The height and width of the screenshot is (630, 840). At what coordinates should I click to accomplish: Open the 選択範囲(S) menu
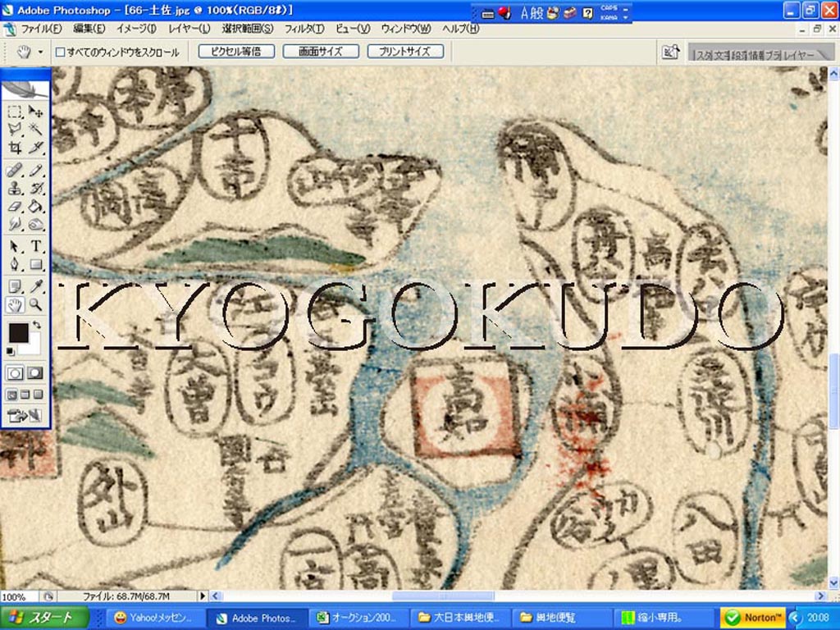[x=248, y=29]
